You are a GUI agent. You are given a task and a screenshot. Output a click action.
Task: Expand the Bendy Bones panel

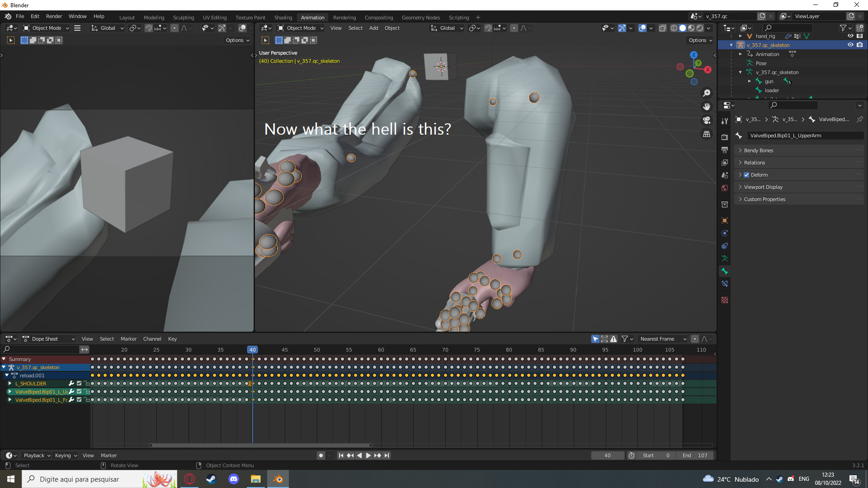click(759, 150)
